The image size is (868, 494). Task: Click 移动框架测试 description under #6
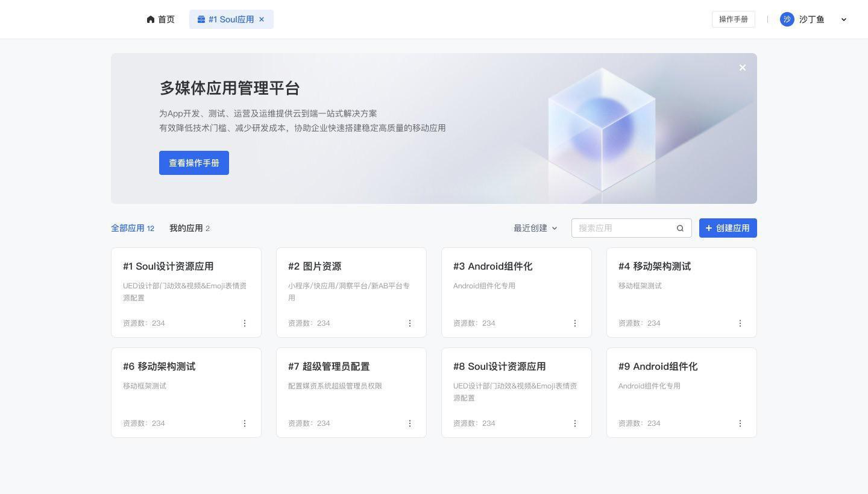pos(145,386)
